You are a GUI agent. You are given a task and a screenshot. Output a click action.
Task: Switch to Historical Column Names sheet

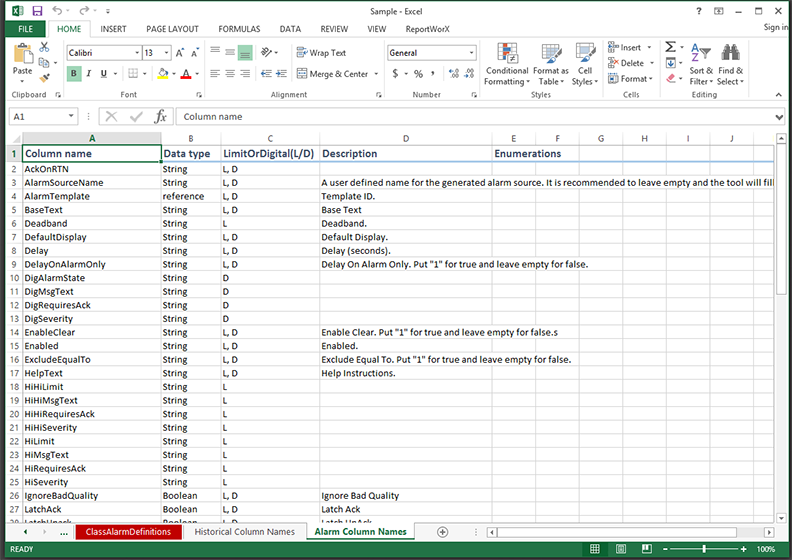244,532
